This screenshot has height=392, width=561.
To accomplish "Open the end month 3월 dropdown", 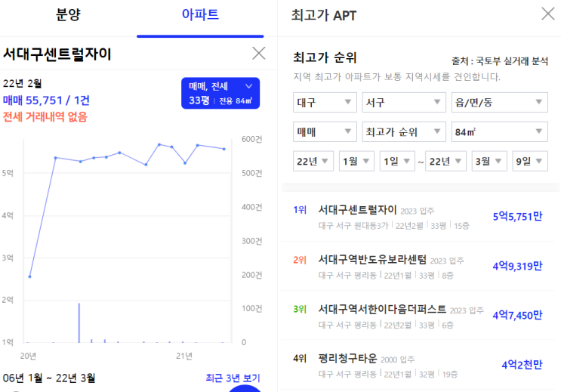I will [489, 161].
